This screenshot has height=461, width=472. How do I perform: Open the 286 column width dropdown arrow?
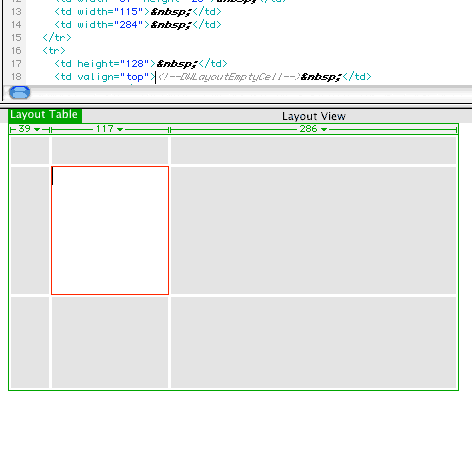coord(324,129)
